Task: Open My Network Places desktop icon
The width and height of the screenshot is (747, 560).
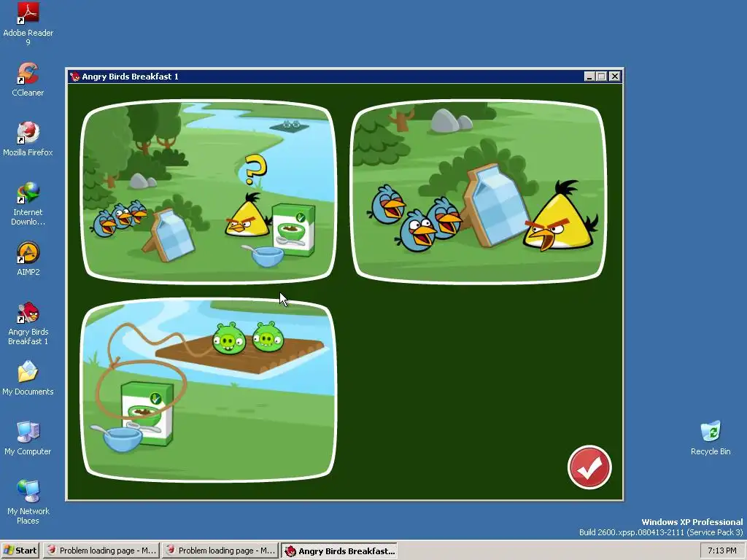Action: coord(28,502)
